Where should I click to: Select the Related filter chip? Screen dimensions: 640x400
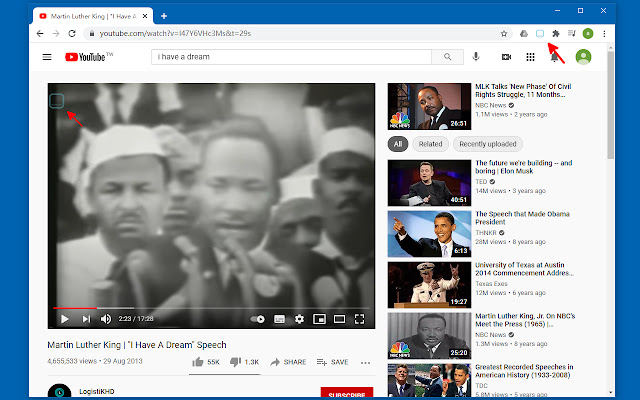[x=430, y=144]
